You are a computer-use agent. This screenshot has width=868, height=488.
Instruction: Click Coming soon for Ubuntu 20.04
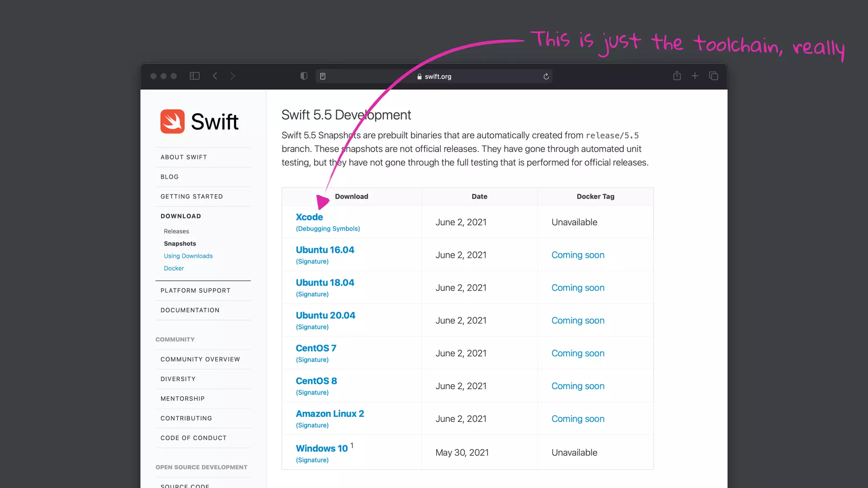click(x=578, y=321)
